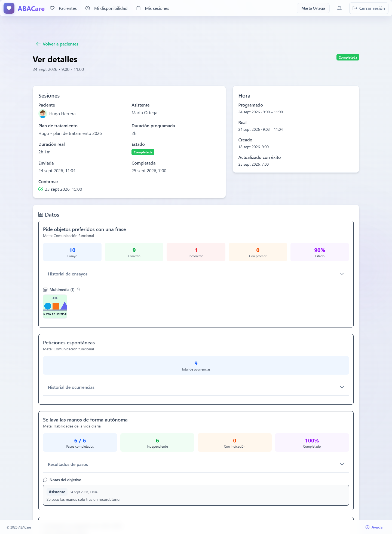
Task: Open Marta Ortega user profile button
Action: pos(313,8)
